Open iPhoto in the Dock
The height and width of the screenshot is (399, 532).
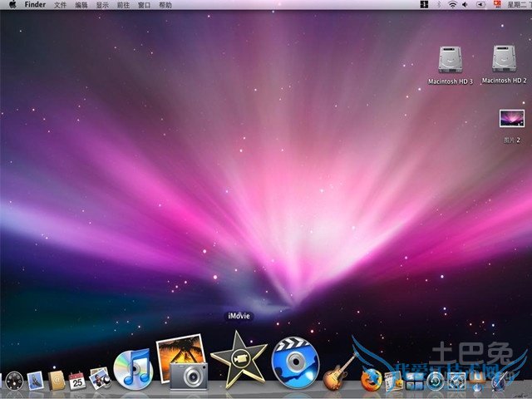[183, 362]
